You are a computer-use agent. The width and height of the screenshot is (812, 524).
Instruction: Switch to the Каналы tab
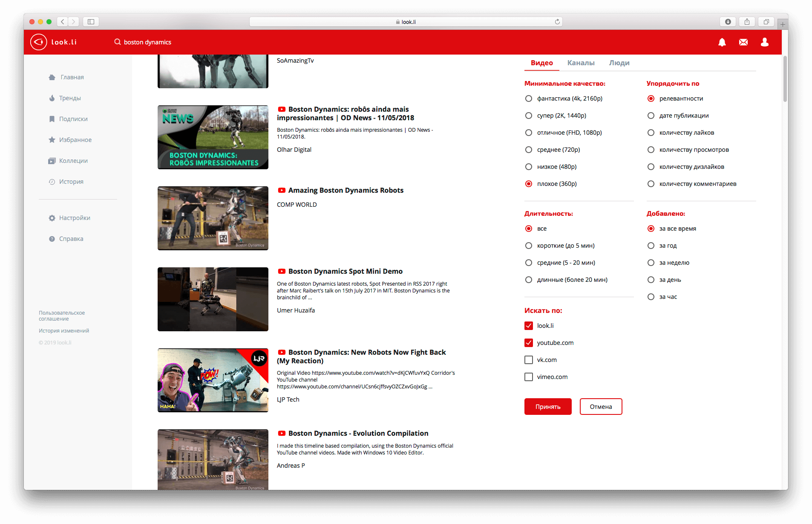tap(581, 63)
